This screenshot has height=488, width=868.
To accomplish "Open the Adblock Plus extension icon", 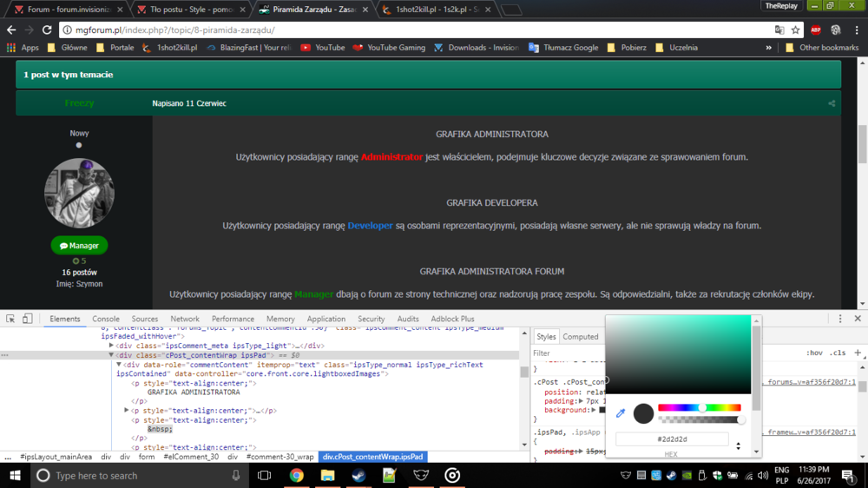I will pos(815,30).
